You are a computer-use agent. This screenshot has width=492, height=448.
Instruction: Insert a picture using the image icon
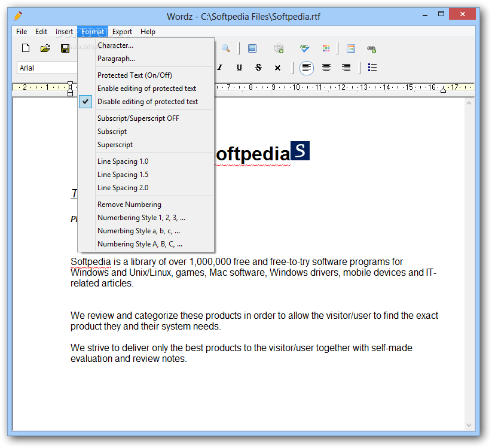(x=252, y=48)
